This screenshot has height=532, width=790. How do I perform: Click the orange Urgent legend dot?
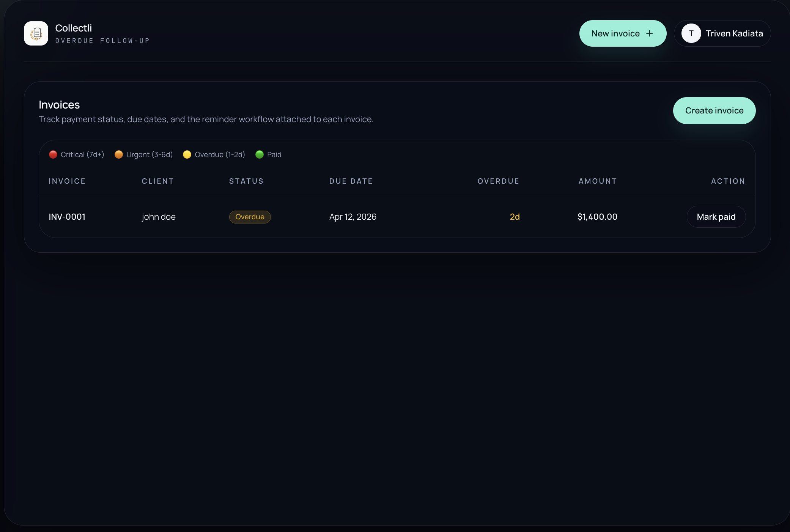click(x=119, y=154)
